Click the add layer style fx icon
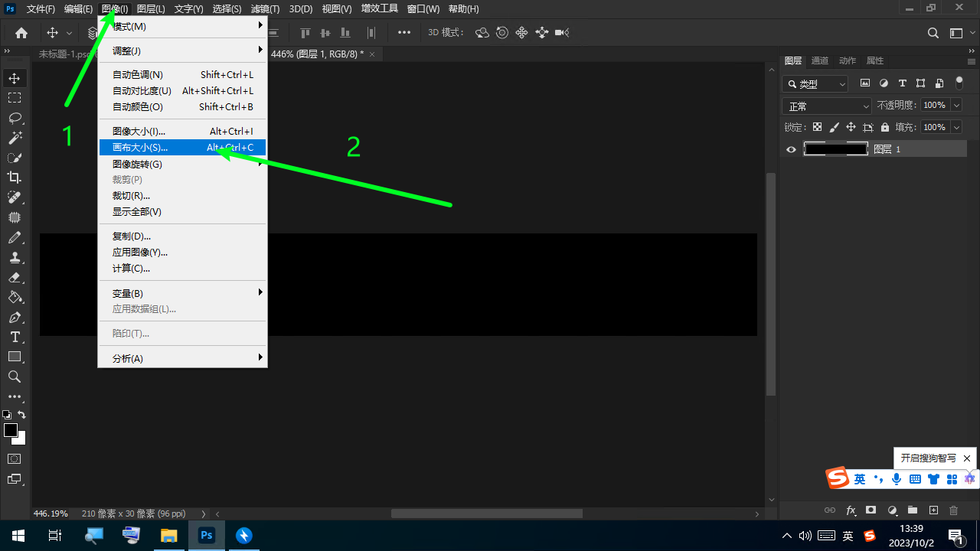This screenshot has width=980, height=551. (851, 510)
